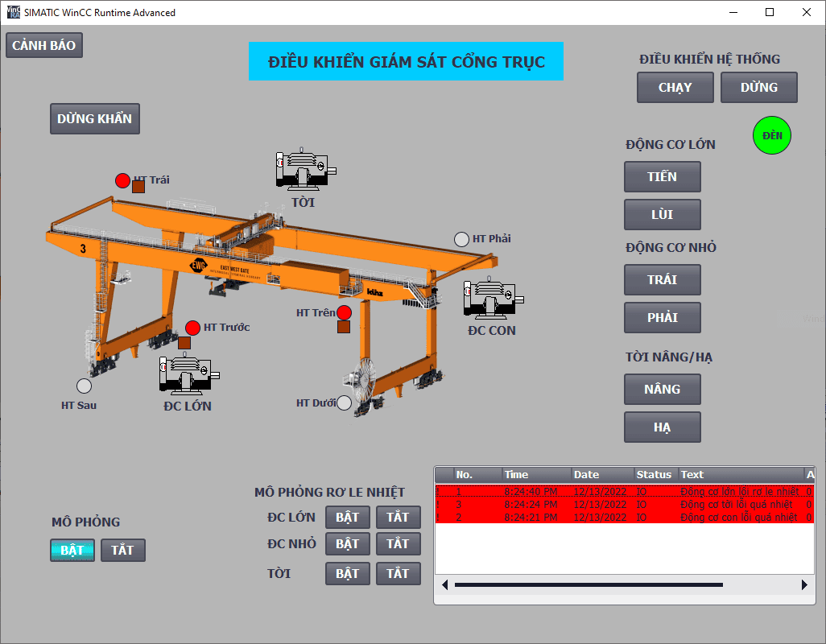826x644 pixels.
Task: Disable ĐC NHỎ thermal relay TẮT
Action: tap(399, 544)
